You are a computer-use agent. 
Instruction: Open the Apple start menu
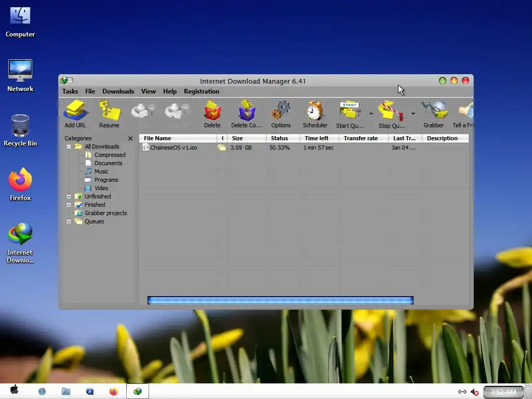point(14,390)
